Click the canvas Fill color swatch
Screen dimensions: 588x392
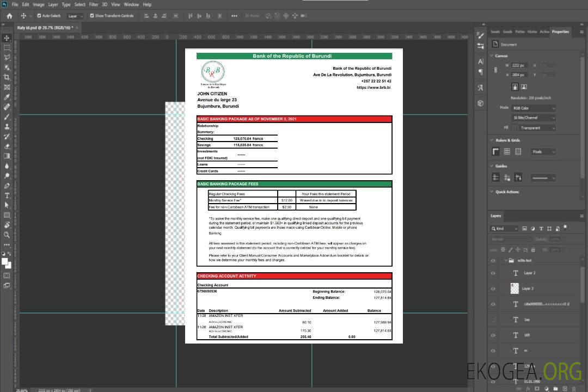(x=514, y=128)
